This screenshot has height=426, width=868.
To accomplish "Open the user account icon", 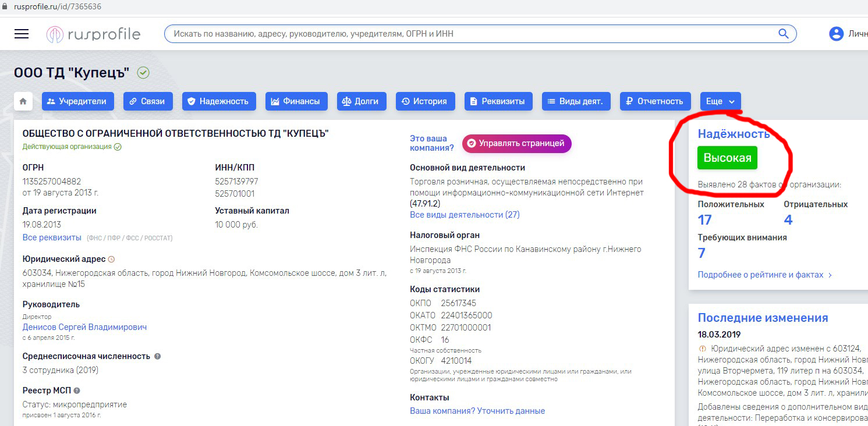I will click(x=836, y=34).
